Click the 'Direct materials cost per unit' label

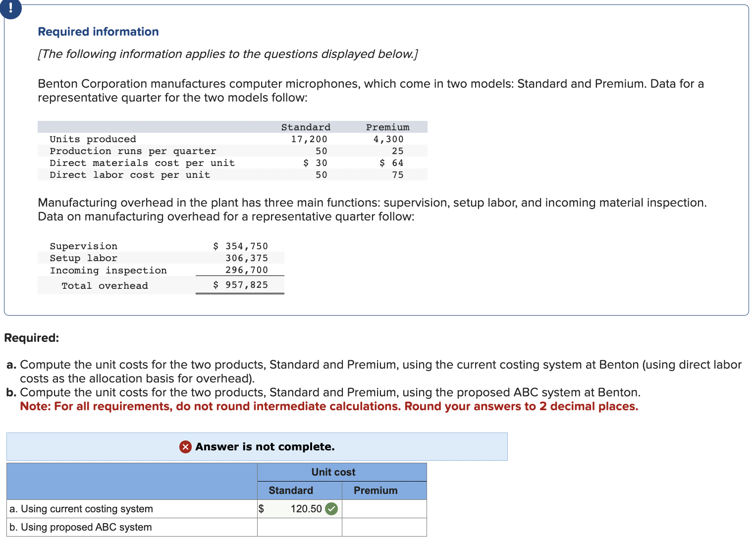point(142,163)
